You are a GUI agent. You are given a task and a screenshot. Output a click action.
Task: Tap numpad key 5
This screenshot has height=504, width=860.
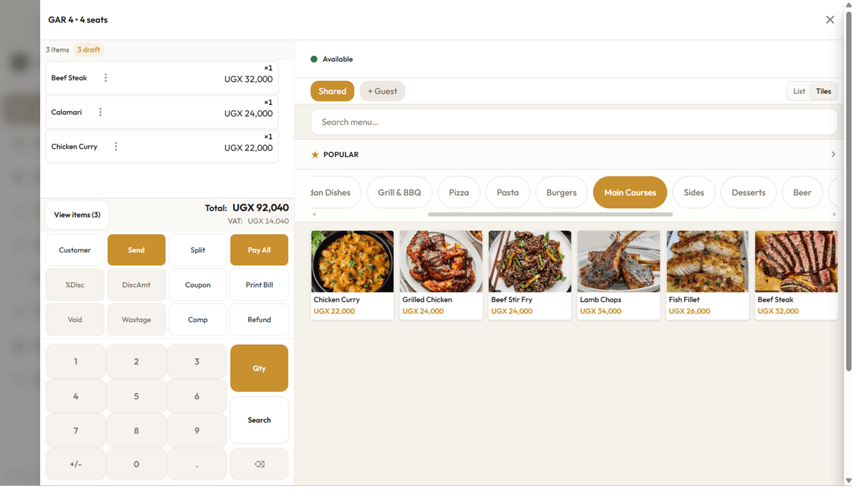pos(136,396)
